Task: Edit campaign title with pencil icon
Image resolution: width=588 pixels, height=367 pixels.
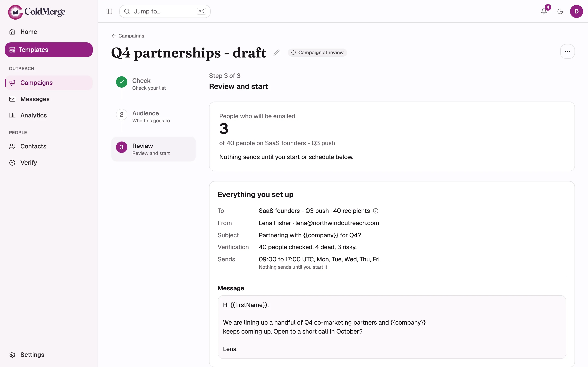Action: (x=276, y=52)
